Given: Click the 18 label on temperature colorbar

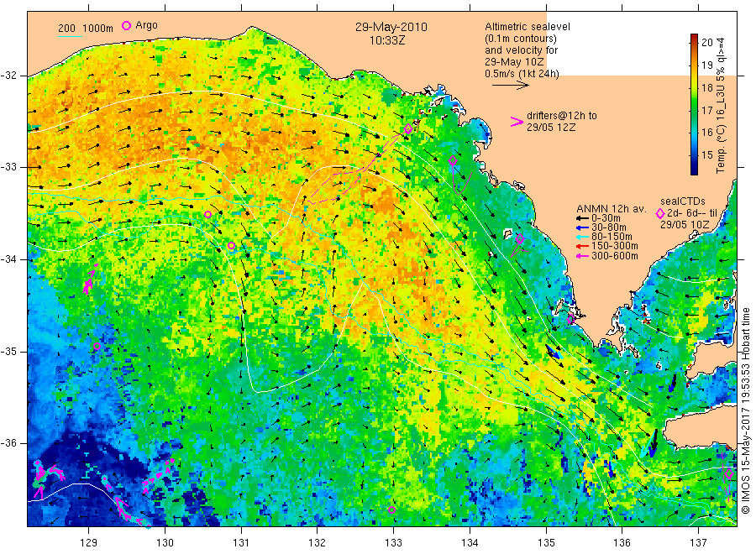Looking at the screenshot, I should (x=707, y=87).
